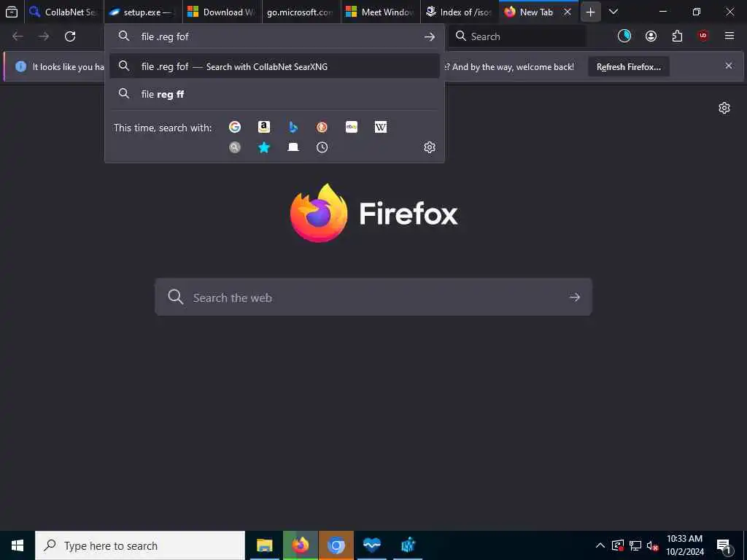This screenshot has height=560, width=747.
Task: Show hidden system tray icons
Action: pos(600,545)
